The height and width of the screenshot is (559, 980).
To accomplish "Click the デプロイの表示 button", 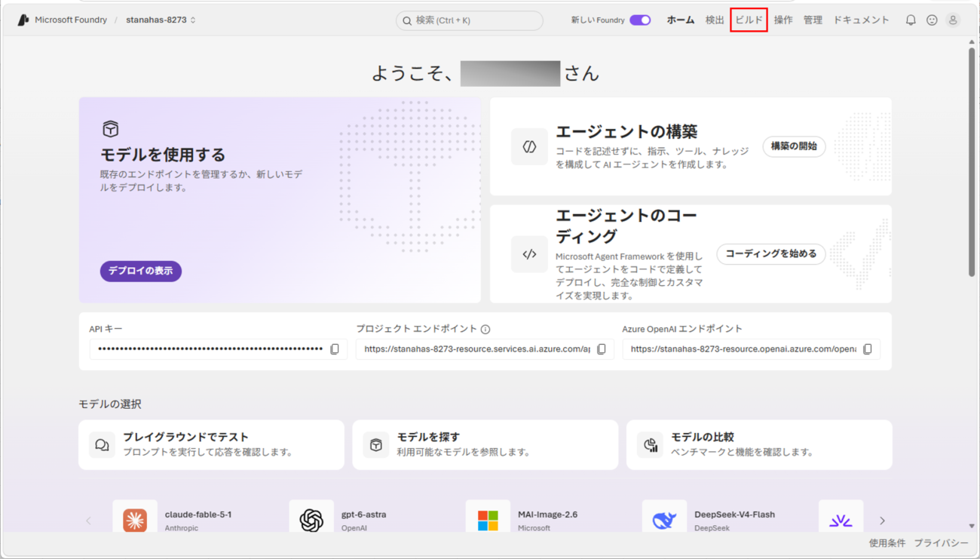I will (x=141, y=271).
